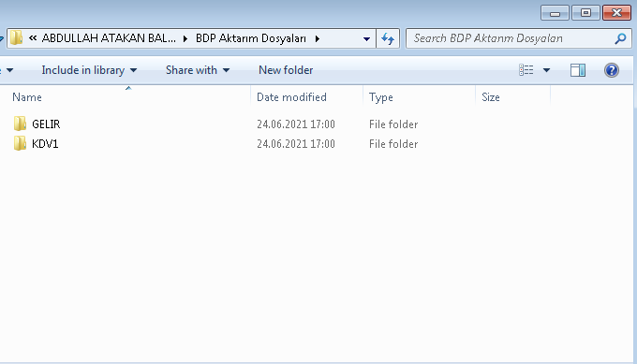Open the address bar history dropdown

[366, 39]
